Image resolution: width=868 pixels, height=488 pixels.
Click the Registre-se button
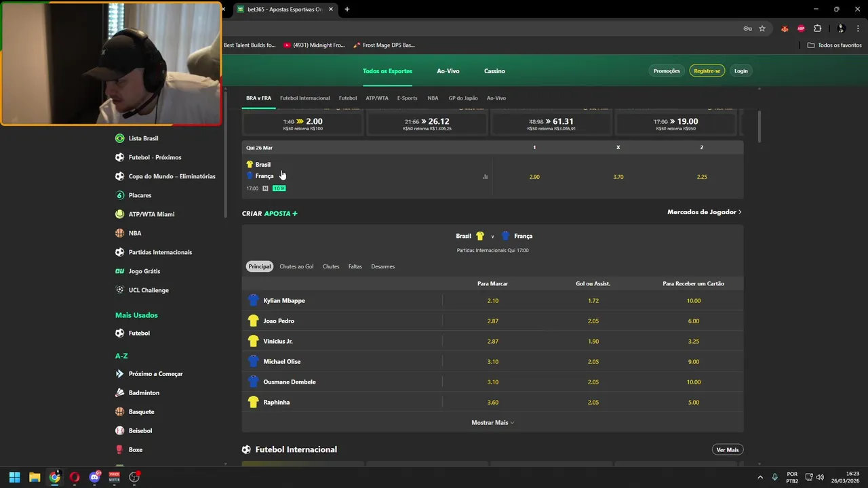tap(707, 71)
